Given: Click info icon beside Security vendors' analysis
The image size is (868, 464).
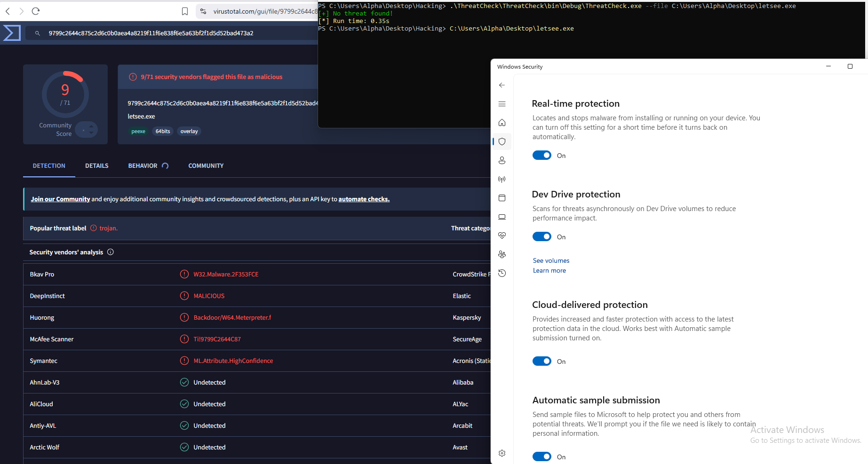Looking at the screenshot, I should point(111,252).
